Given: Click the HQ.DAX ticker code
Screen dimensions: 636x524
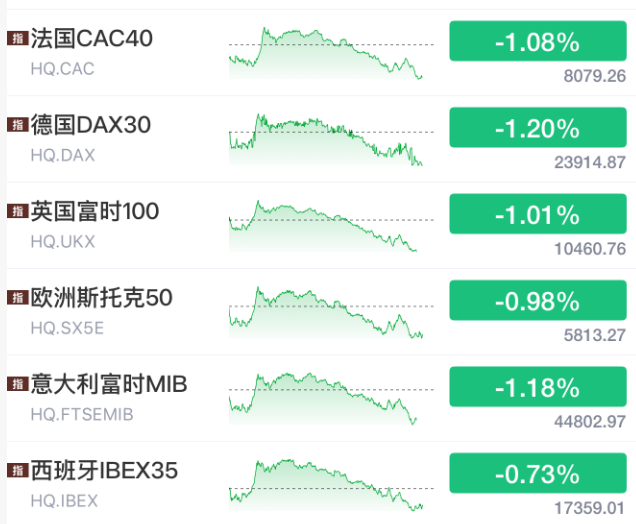Looking at the screenshot, I should click(x=61, y=155).
